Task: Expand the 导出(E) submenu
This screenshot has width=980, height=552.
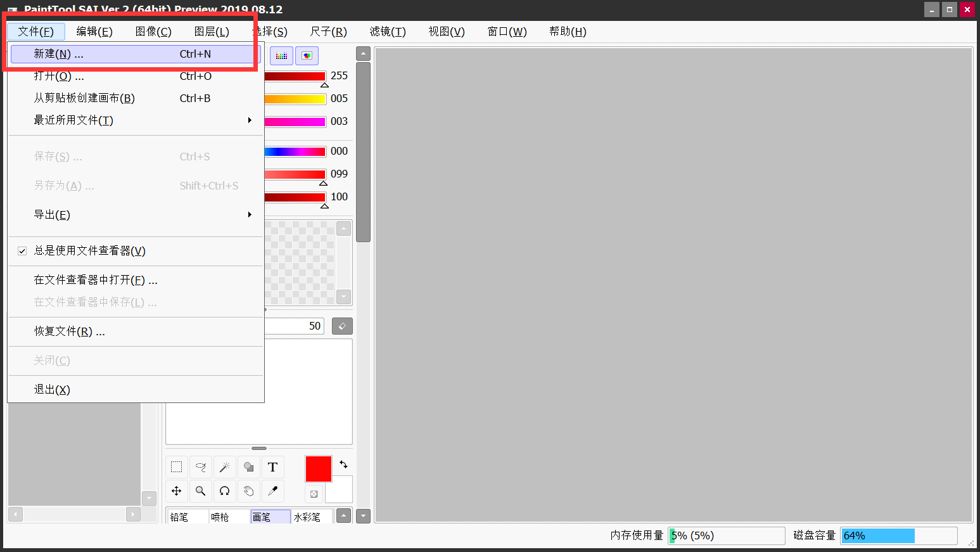Action: (136, 215)
